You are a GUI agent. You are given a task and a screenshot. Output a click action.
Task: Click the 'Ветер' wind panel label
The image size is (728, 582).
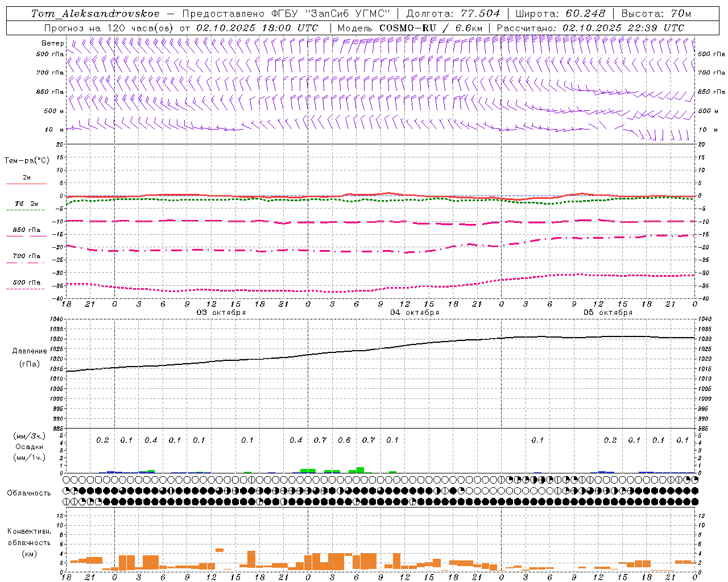[53, 43]
